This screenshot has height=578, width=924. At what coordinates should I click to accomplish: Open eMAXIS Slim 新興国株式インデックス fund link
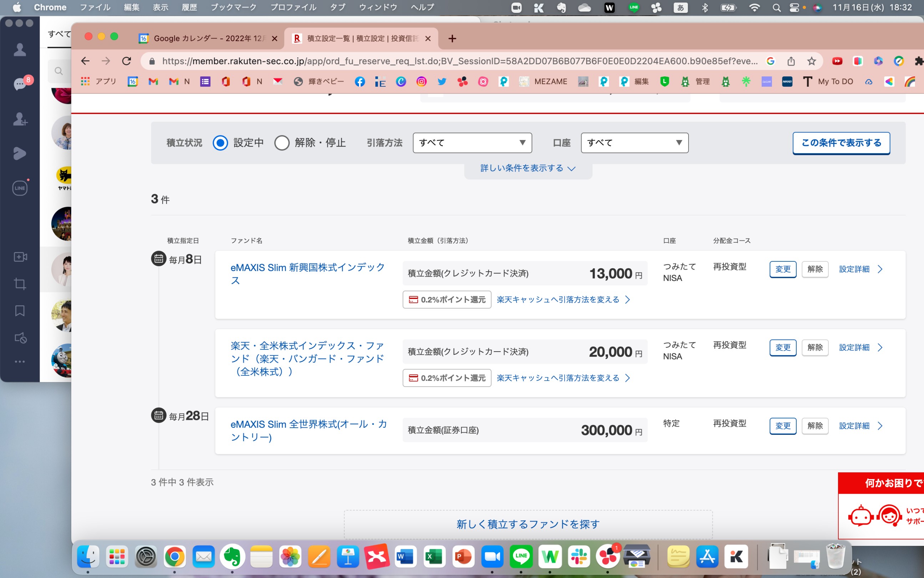click(308, 274)
